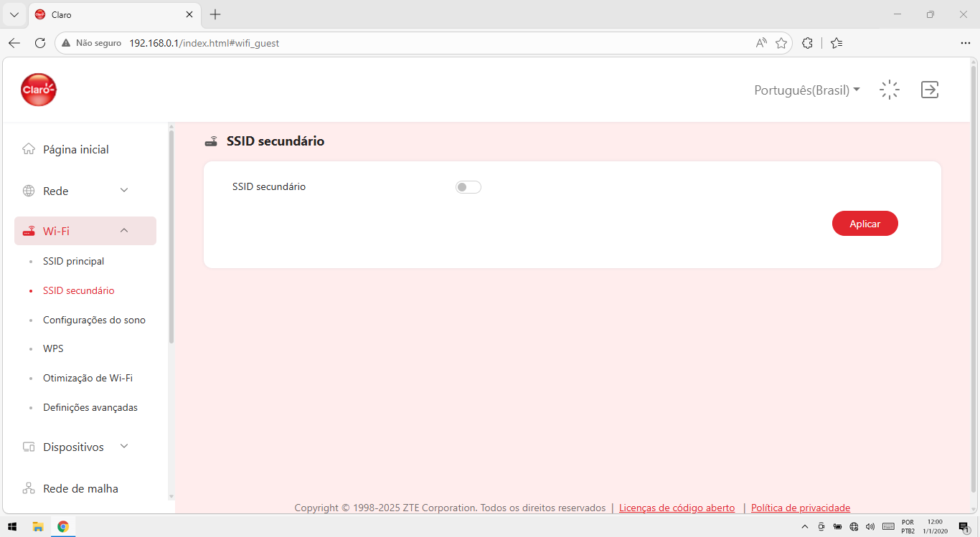Click the Claro logo icon
The image size is (980, 537).
click(39, 90)
